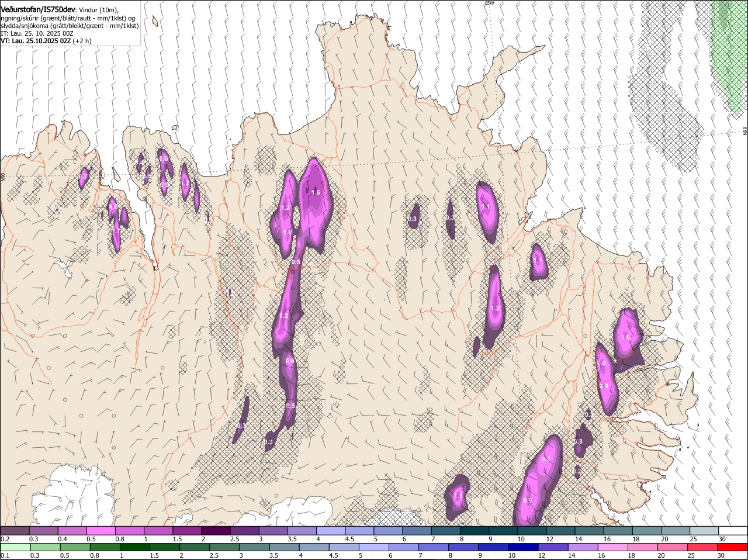Pick lower scale swatch between 0.8 and 1
Image resolution: width=748 pixels, height=560 pixels.
tap(105, 548)
